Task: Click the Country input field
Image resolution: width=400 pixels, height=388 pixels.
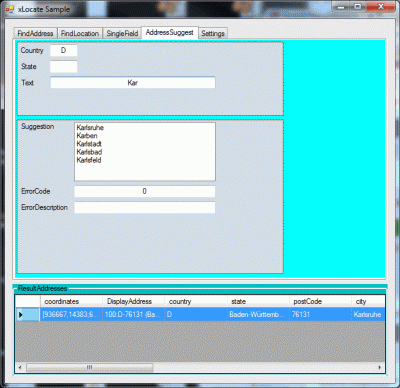Action: 63,51
